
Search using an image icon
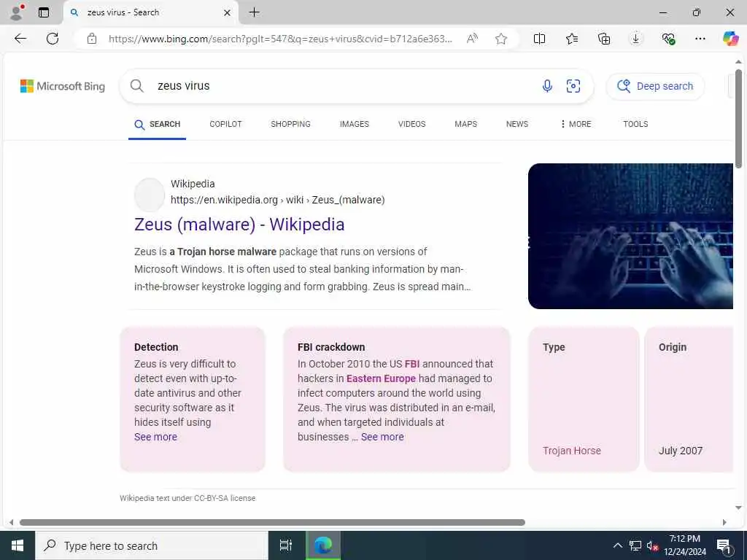(x=573, y=86)
